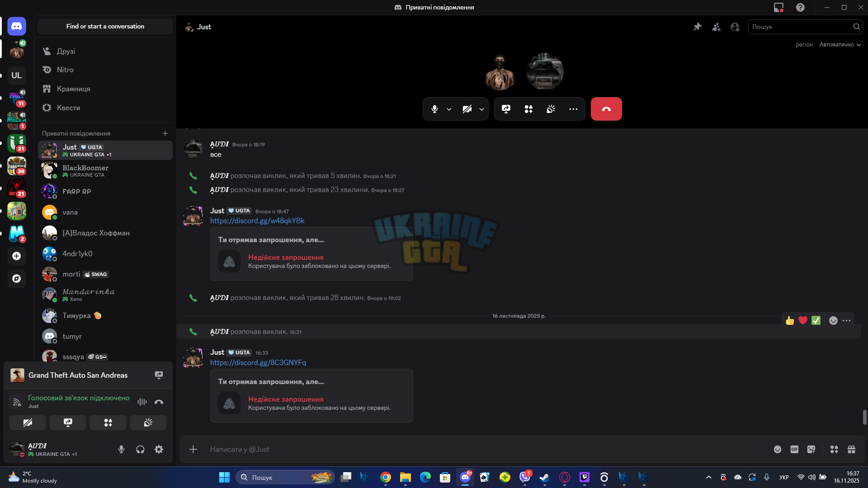Start activity from voice panel

pos(108,423)
